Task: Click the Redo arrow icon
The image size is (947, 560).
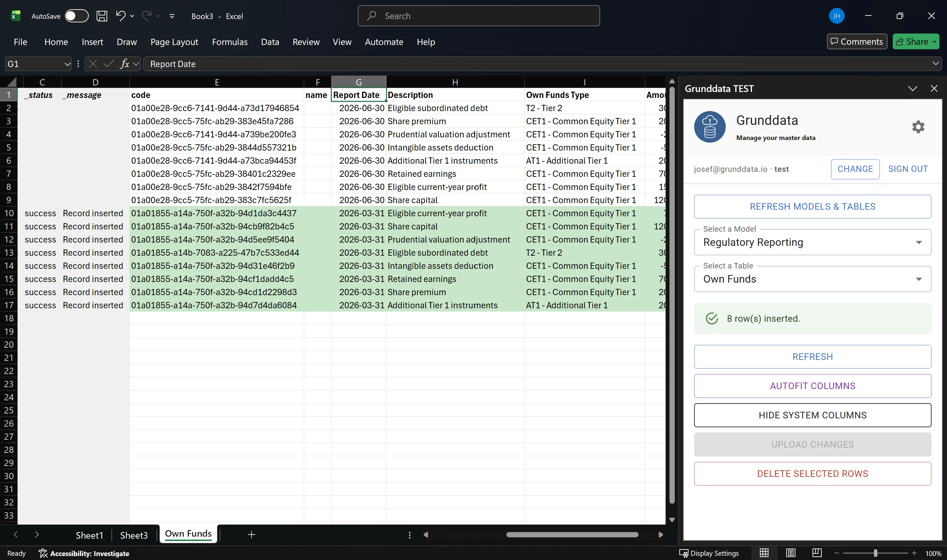Action: tap(146, 16)
